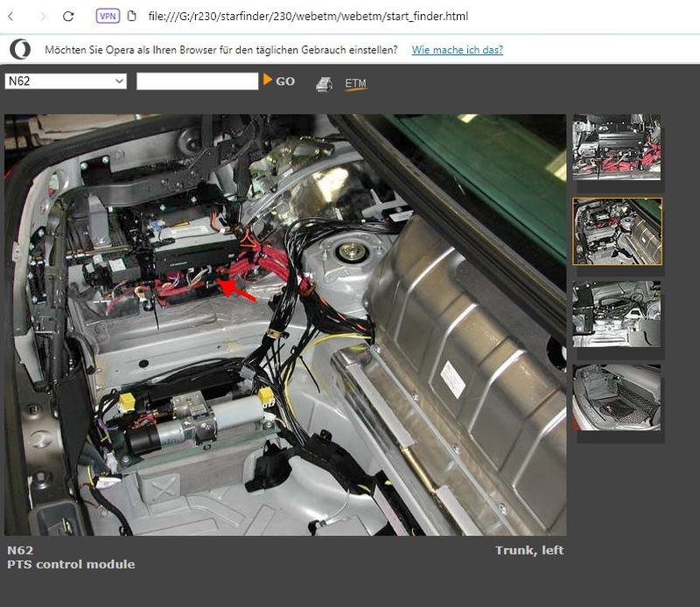Click the red arrow marker in photo
This screenshot has width=700, height=607.
pos(236,290)
